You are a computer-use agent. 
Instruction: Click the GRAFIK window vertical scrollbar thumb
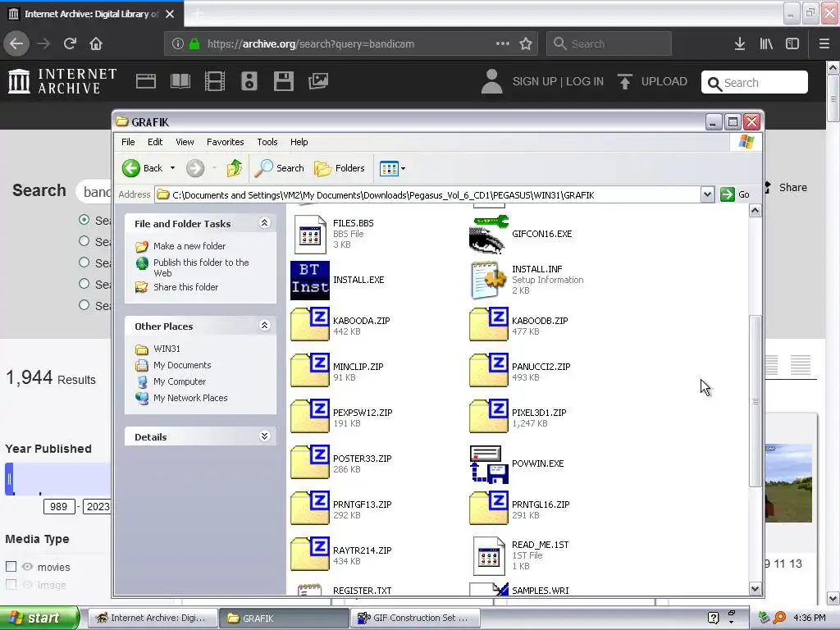pos(755,400)
